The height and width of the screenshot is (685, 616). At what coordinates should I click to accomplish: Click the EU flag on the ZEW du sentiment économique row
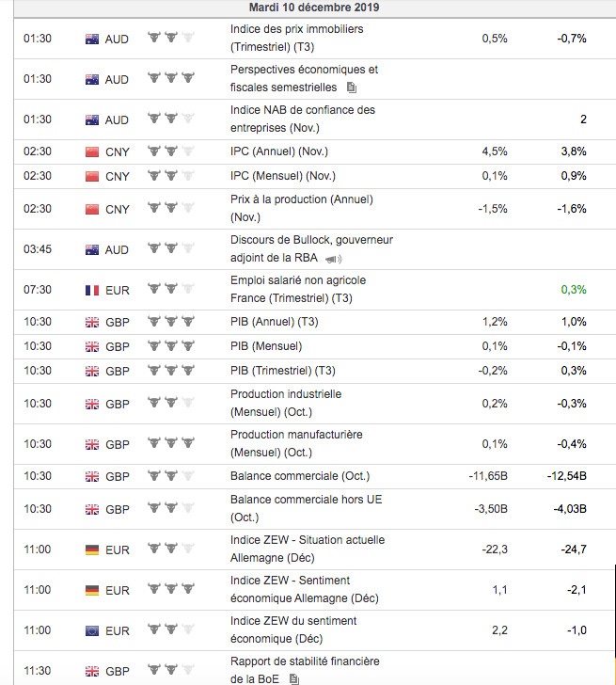[x=91, y=630]
